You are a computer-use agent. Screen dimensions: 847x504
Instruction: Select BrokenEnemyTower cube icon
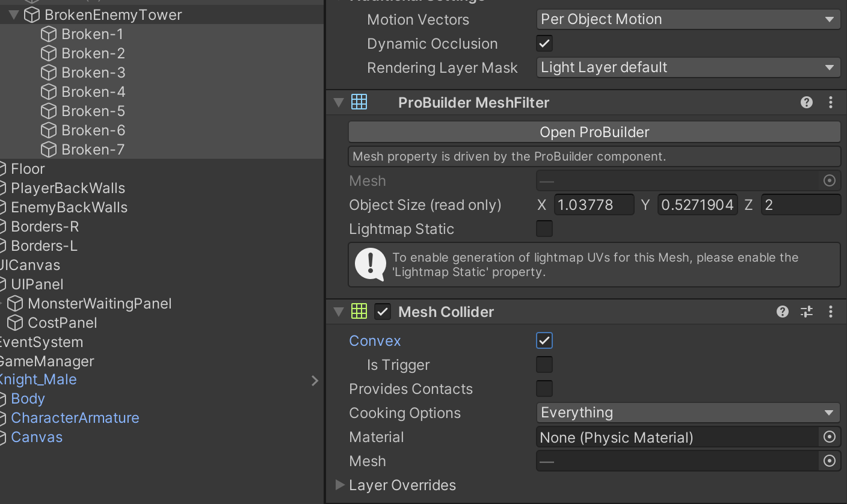32,14
